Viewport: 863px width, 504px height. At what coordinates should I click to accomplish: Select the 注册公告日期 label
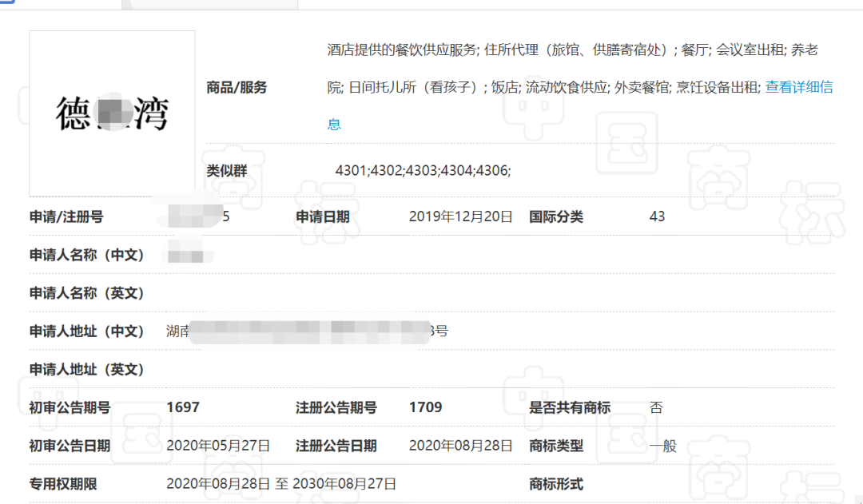(336, 446)
